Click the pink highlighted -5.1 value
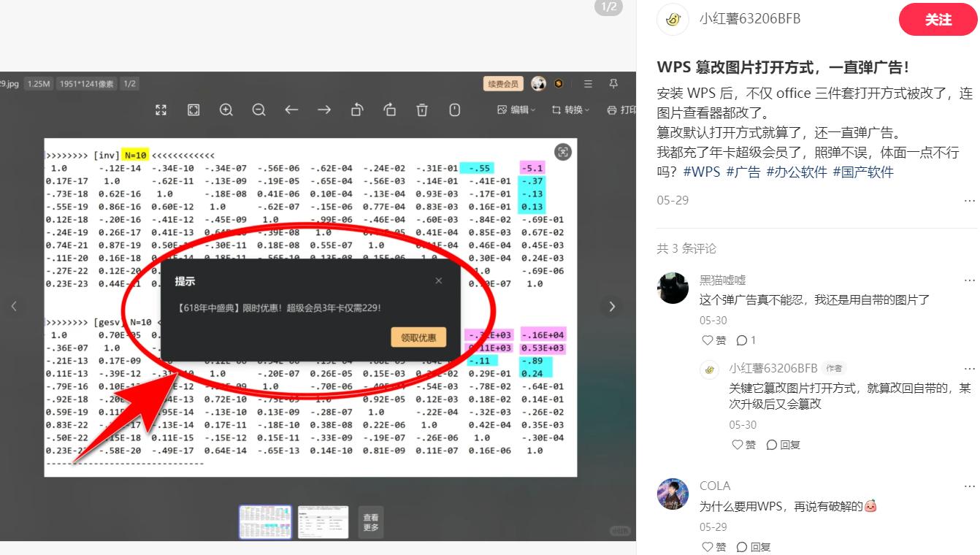Screen dimensions: 980x555 click(x=532, y=168)
